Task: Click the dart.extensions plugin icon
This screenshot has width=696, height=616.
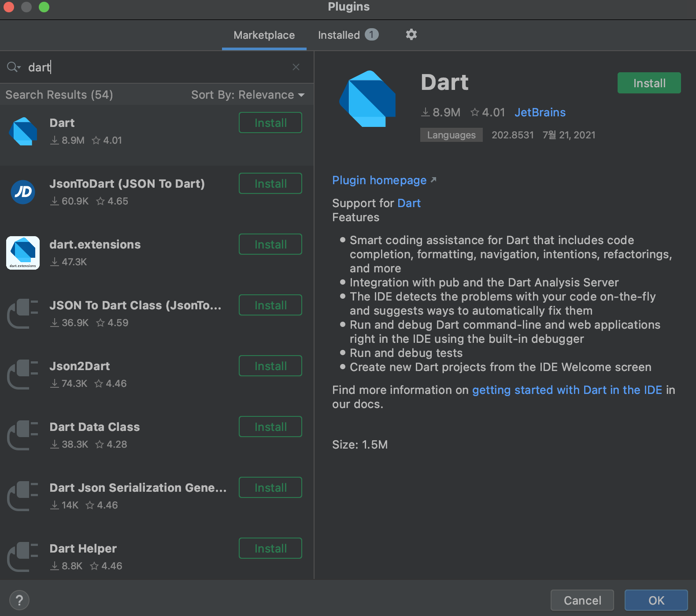Action: (x=23, y=253)
